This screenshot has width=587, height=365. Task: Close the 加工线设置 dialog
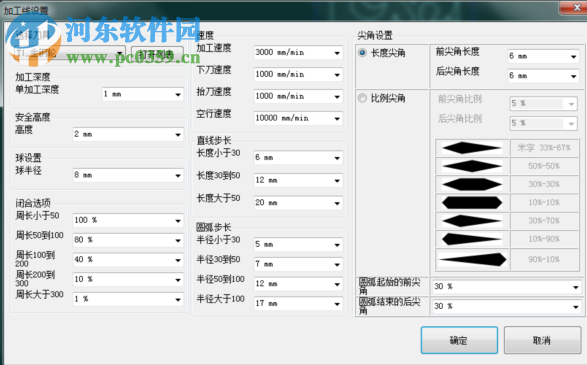coord(576,7)
